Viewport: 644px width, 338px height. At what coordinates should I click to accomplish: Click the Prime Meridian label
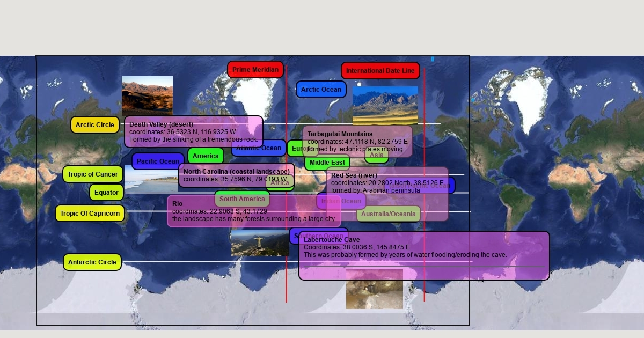click(255, 70)
